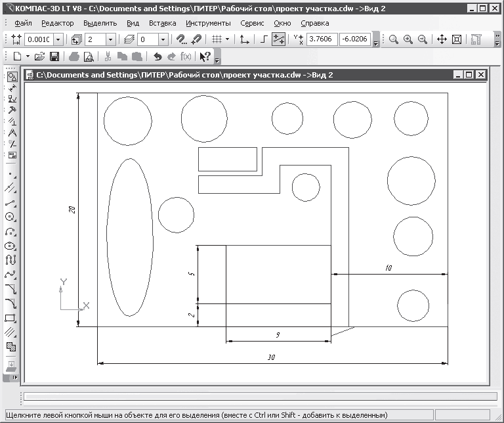Toggle orthogonal drawing mode
The image size is (504, 423).
[264, 39]
